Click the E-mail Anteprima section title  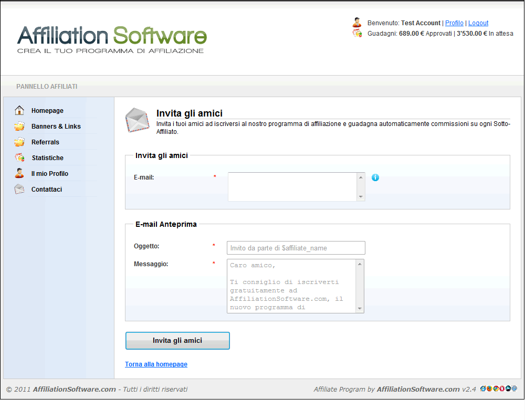click(x=166, y=224)
